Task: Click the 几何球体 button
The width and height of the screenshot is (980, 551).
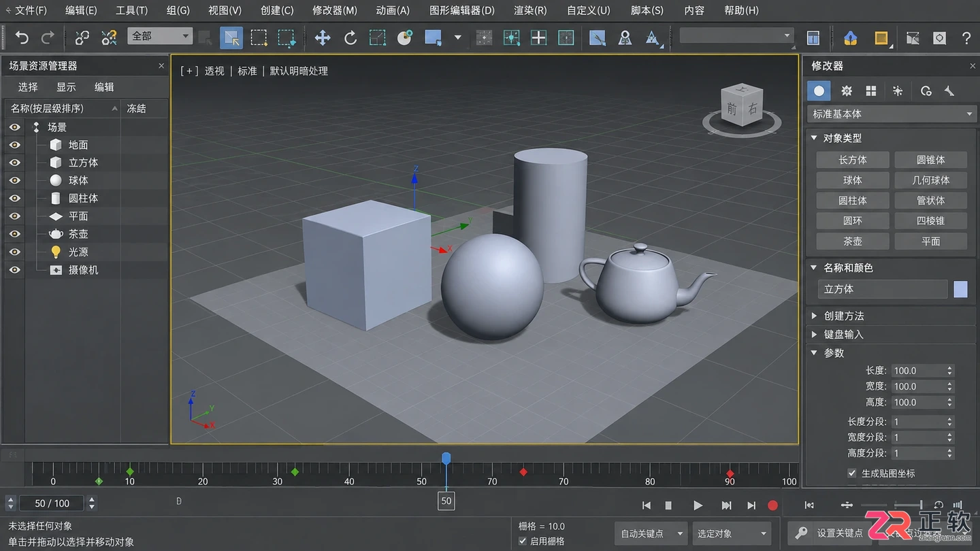Action: [x=931, y=180]
